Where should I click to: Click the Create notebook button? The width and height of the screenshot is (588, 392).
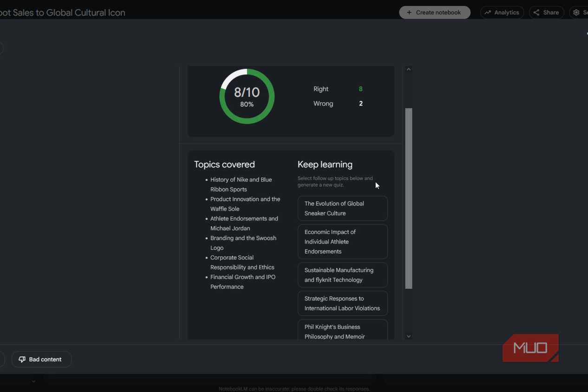tap(434, 13)
